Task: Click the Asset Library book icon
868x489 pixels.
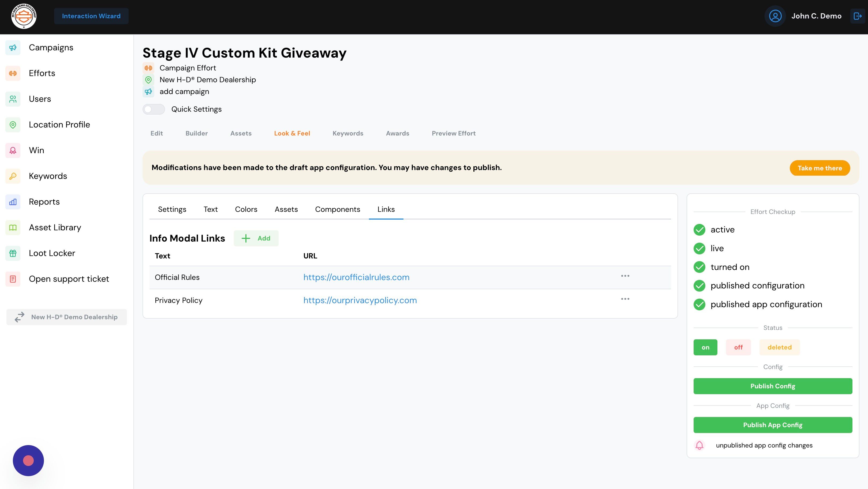Action: click(x=13, y=228)
